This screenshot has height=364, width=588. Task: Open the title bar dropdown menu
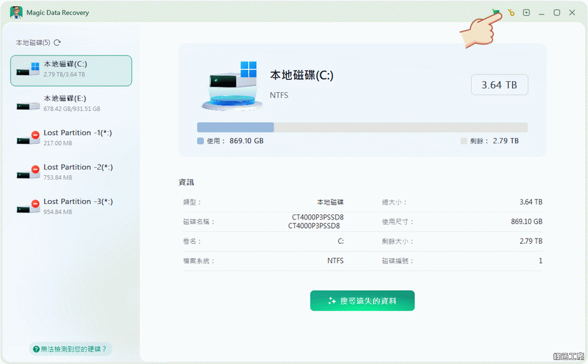[527, 12]
